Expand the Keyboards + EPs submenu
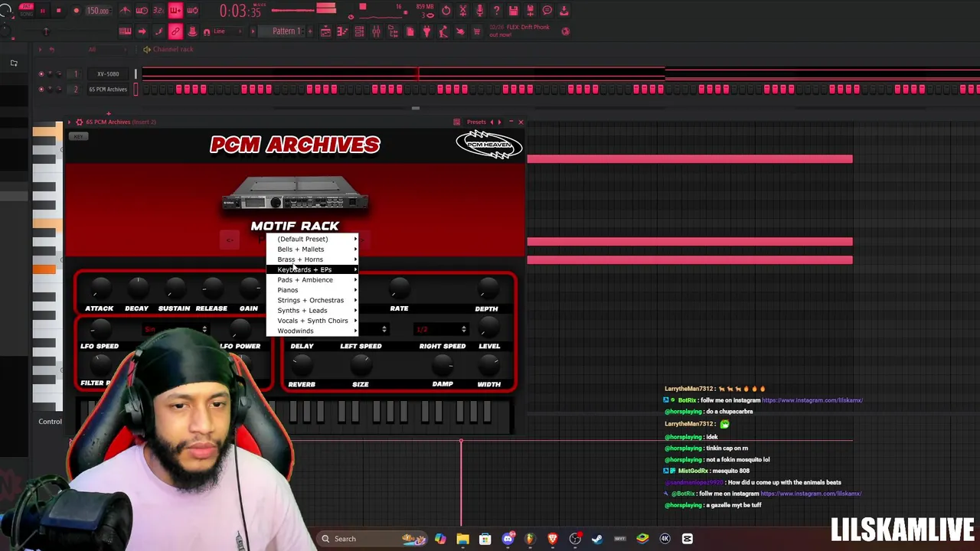 (x=312, y=269)
